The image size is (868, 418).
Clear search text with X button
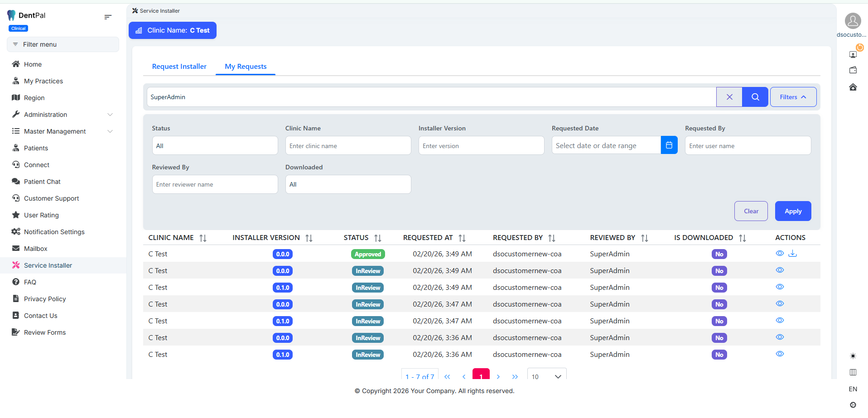(729, 97)
